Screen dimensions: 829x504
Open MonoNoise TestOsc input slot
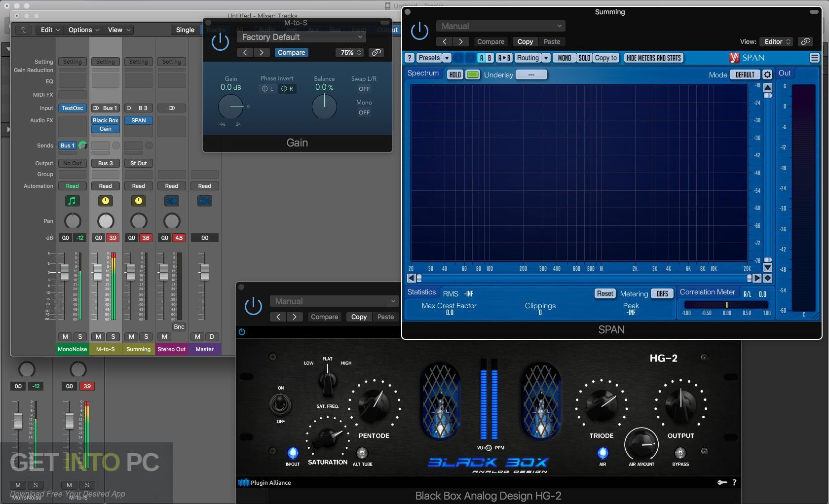click(x=73, y=108)
